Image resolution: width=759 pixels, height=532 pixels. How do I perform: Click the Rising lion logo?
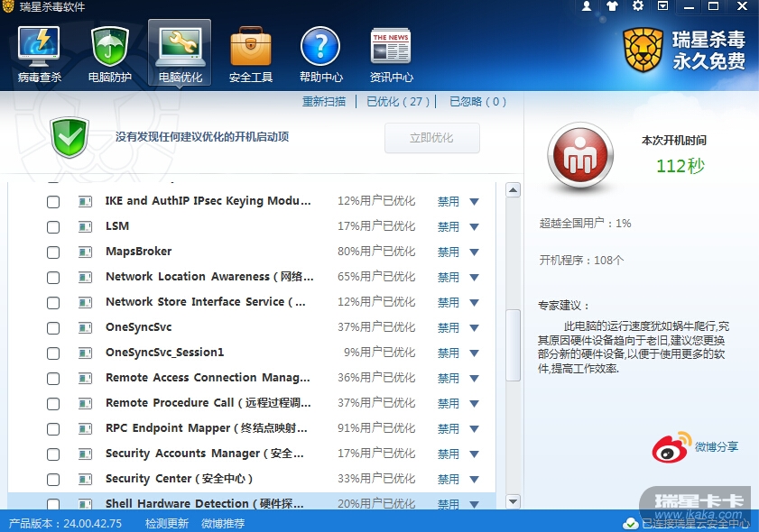point(643,50)
